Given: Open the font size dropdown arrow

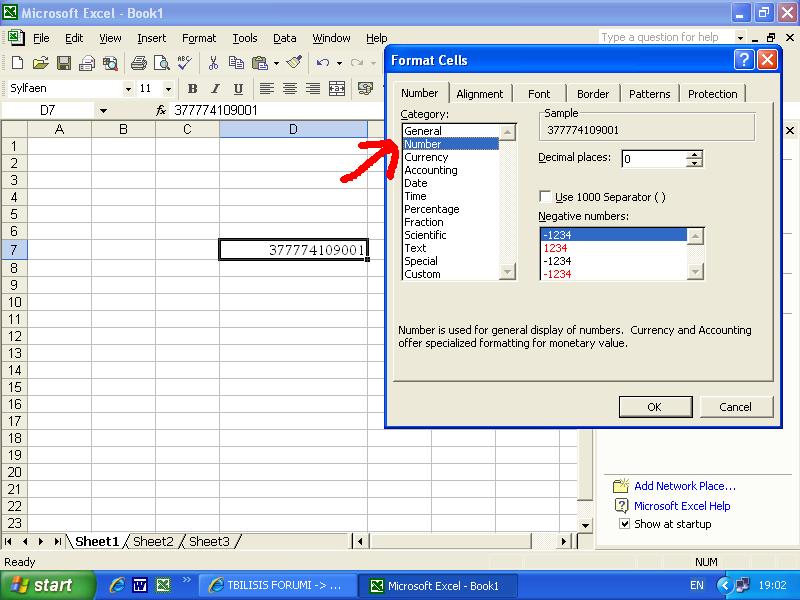Looking at the screenshot, I should 168,89.
